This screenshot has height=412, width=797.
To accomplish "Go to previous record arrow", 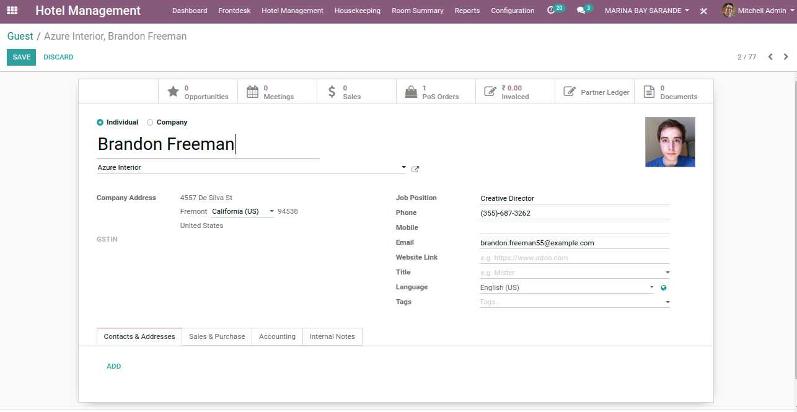I will pos(771,57).
